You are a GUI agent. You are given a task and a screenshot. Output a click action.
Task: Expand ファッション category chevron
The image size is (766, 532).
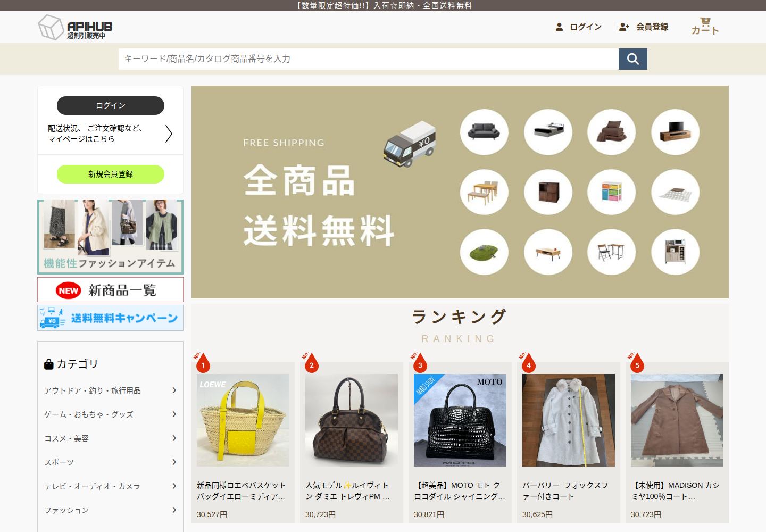tap(174, 510)
